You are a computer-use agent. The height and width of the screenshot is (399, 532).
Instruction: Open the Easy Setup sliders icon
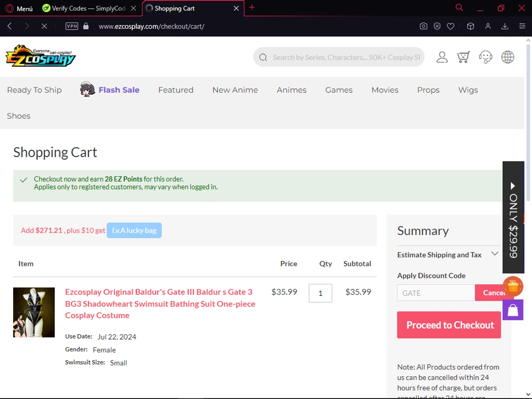pos(522,26)
